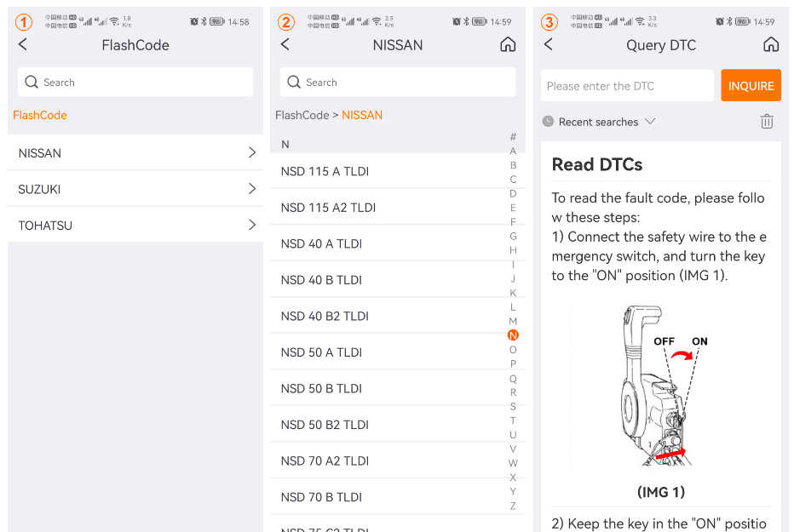Jump to letter M in alphabet index
This screenshot has width=794, height=532.
click(513, 321)
